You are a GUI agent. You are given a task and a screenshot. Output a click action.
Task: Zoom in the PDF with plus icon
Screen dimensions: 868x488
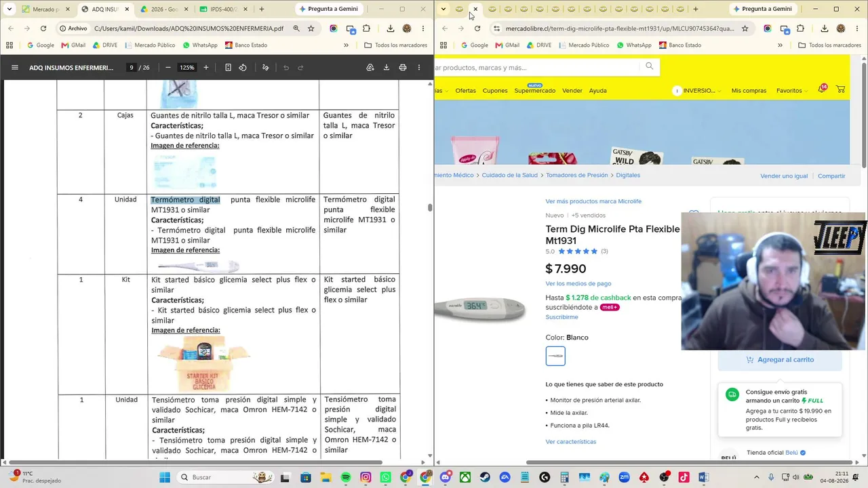click(x=206, y=68)
